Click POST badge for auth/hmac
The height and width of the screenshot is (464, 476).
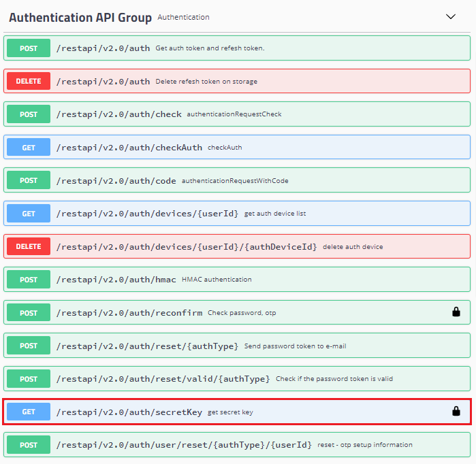click(29, 280)
